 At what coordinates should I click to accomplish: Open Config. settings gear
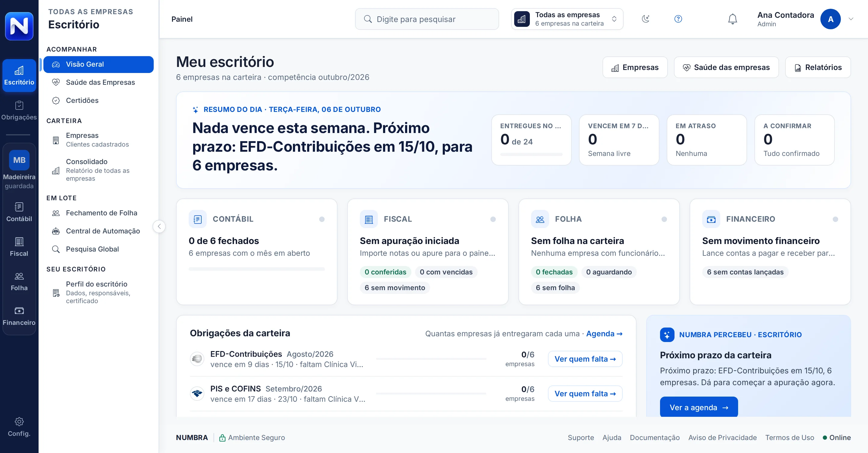point(19,427)
